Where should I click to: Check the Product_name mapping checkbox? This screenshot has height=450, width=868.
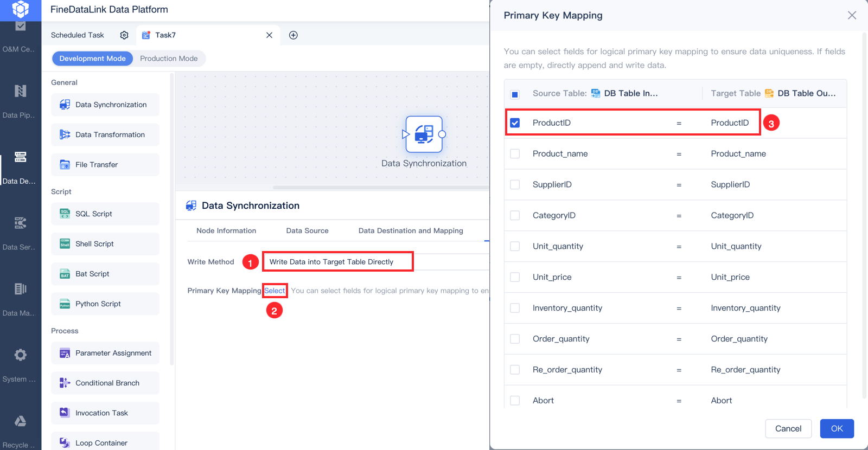point(515,154)
